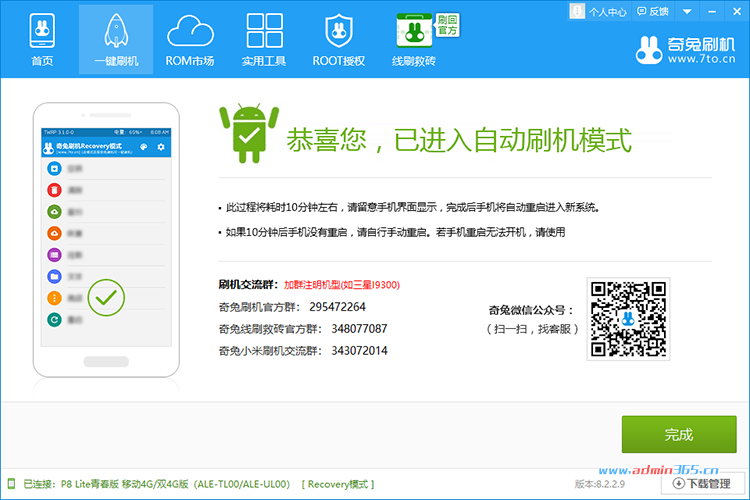Open the 反馈 feedback option

click(653, 11)
